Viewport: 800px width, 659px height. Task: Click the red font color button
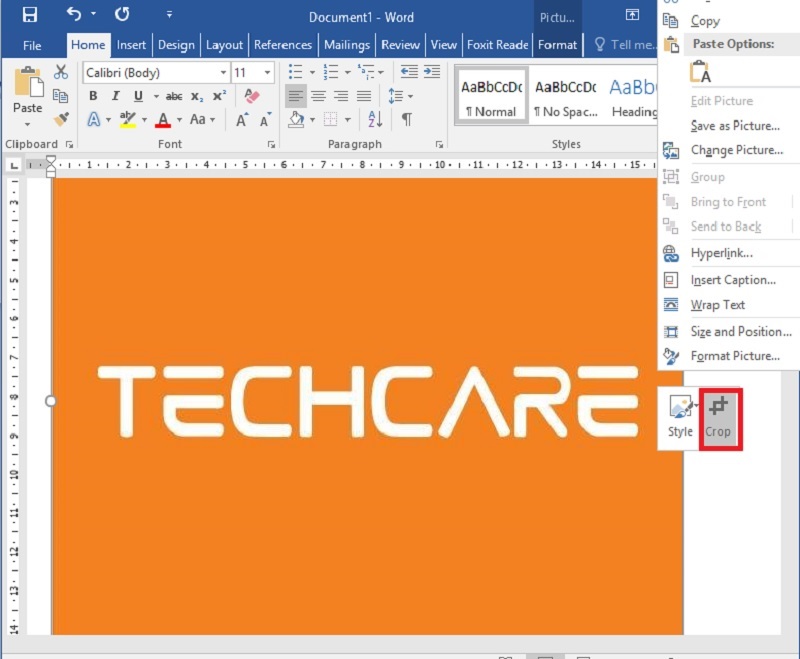(163, 119)
